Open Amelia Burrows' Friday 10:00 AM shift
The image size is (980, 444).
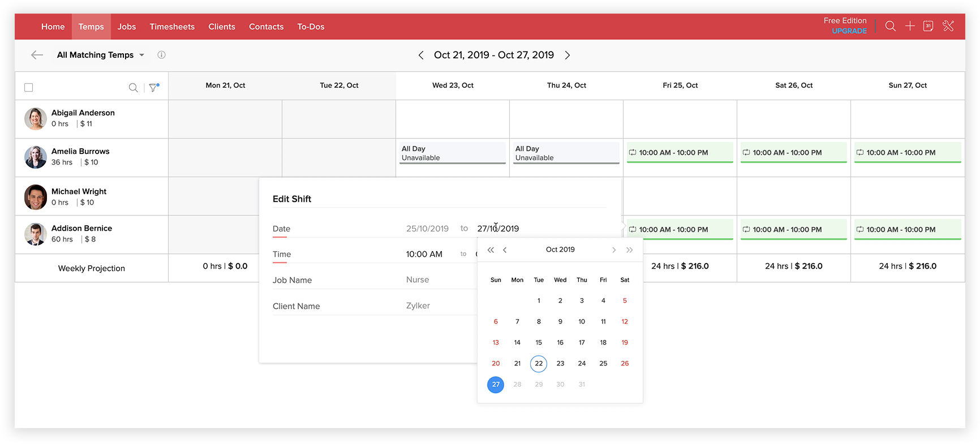[680, 153]
